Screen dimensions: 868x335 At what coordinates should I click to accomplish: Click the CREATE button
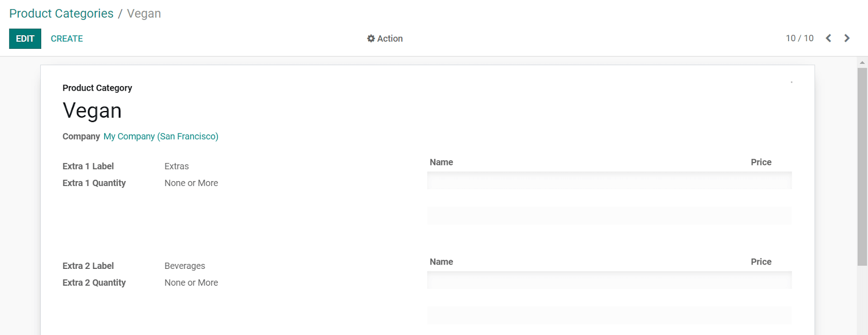point(67,38)
